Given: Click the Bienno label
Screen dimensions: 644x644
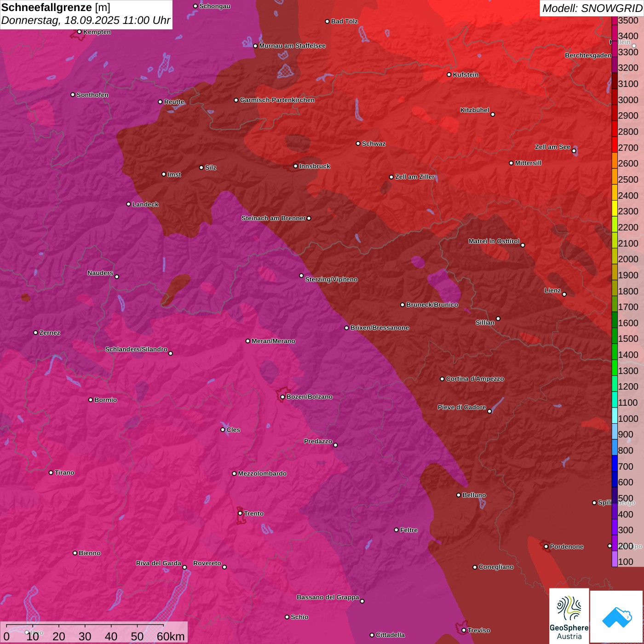Looking at the screenshot, I should (89, 553).
